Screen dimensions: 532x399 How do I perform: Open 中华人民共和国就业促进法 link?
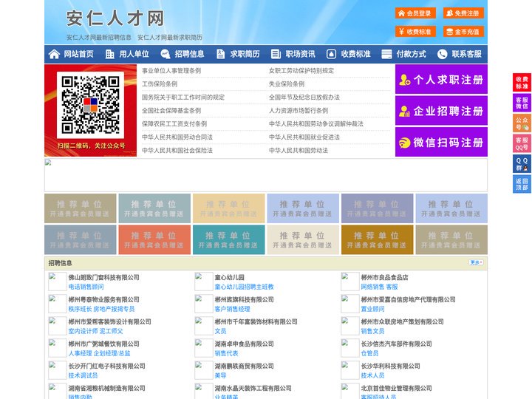[304, 137]
